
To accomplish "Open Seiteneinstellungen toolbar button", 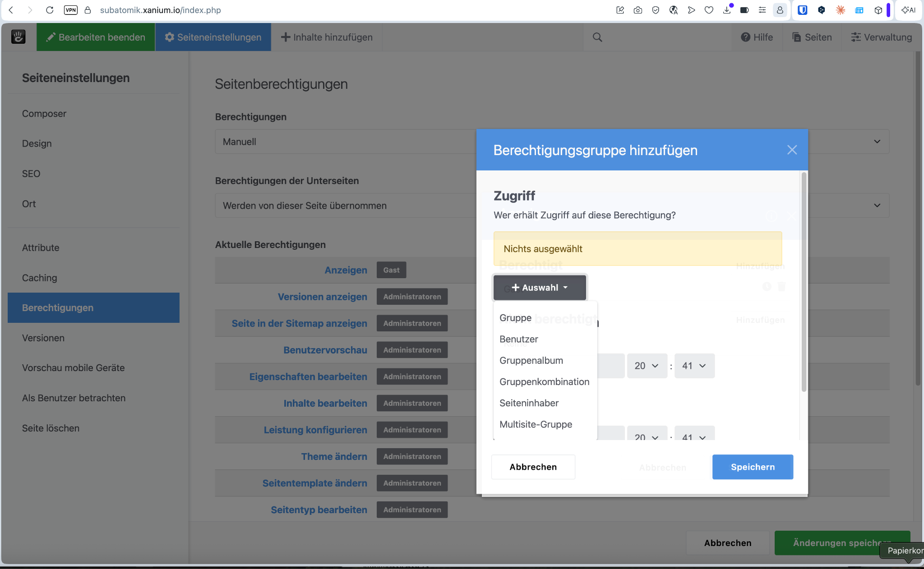I will coord(213,37).
